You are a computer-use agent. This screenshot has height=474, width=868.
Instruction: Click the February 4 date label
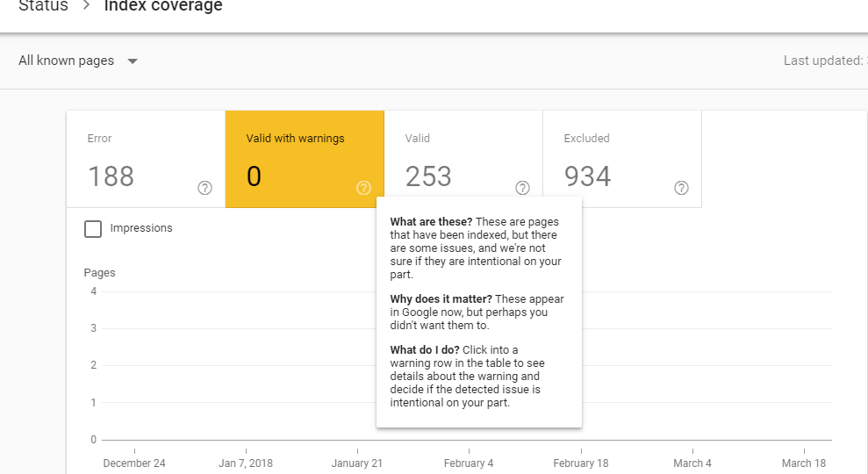click(x=469, y=463)
